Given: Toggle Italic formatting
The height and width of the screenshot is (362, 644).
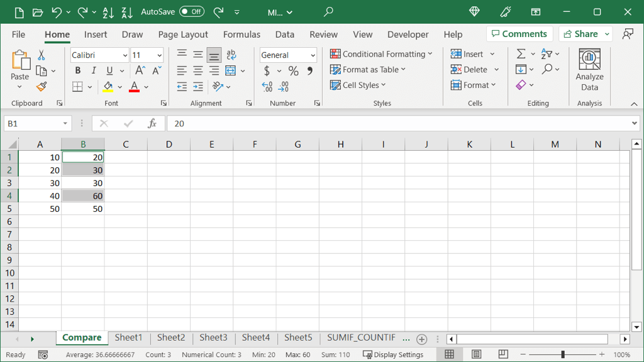Looking at the screenshot, I should [94, 70].
